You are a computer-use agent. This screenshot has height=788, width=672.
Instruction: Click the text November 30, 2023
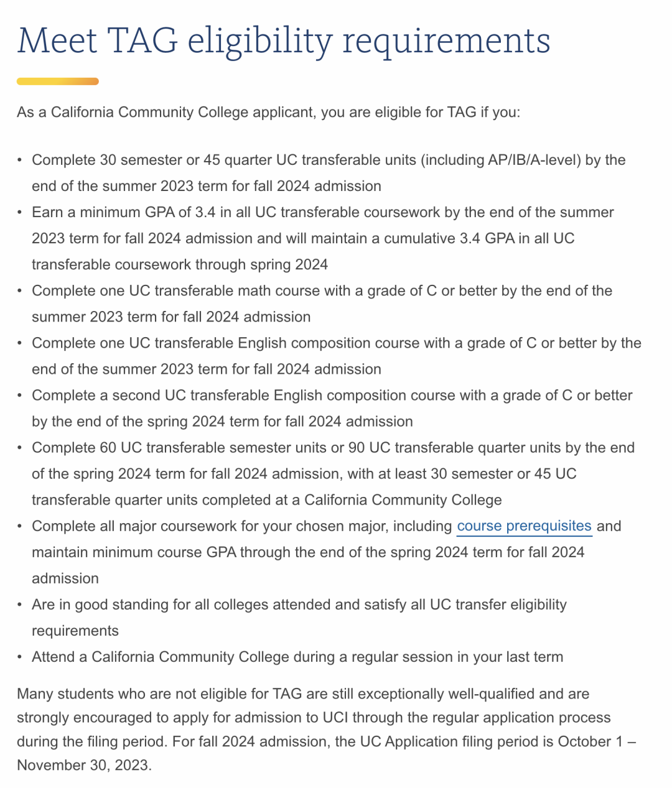pos(83,765)
